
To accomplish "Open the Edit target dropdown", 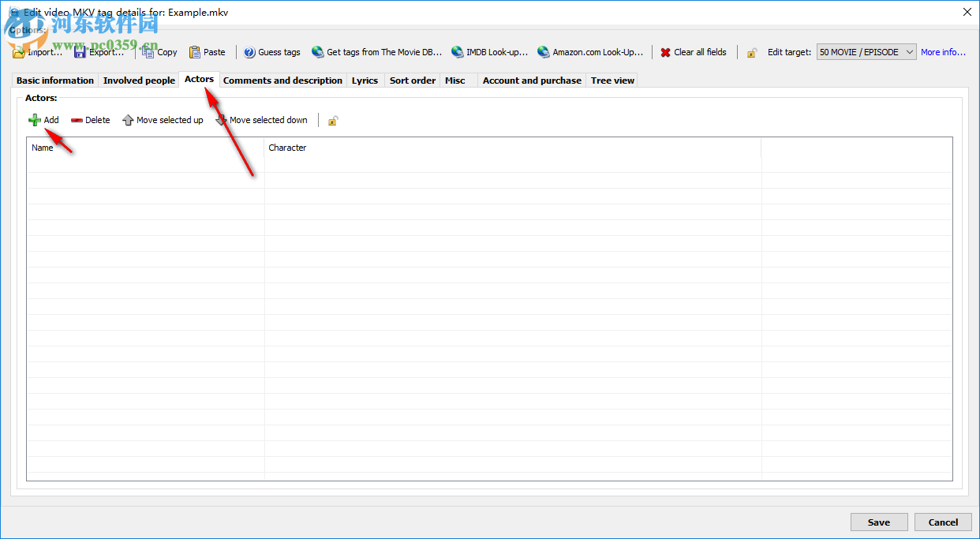I will (x=908, y=51).
